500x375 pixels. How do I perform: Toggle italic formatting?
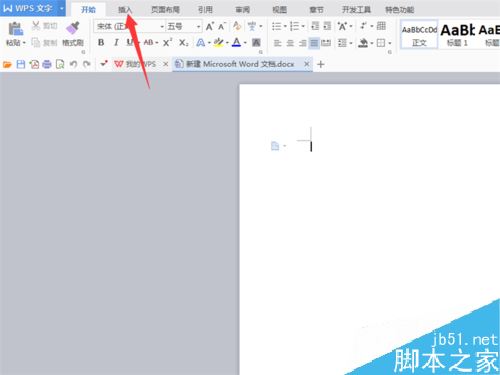click(x=116, y=43)
